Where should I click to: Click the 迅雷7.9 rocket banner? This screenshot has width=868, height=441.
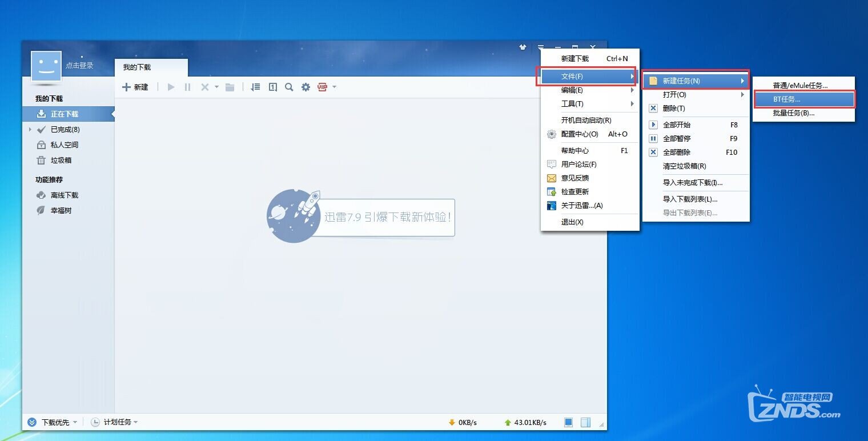click(360, 217)
